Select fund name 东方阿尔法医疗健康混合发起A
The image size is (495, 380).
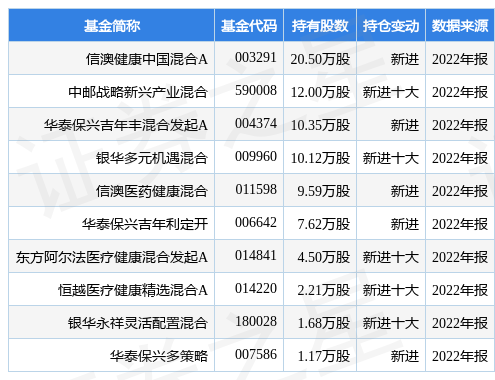coord(112,257)
